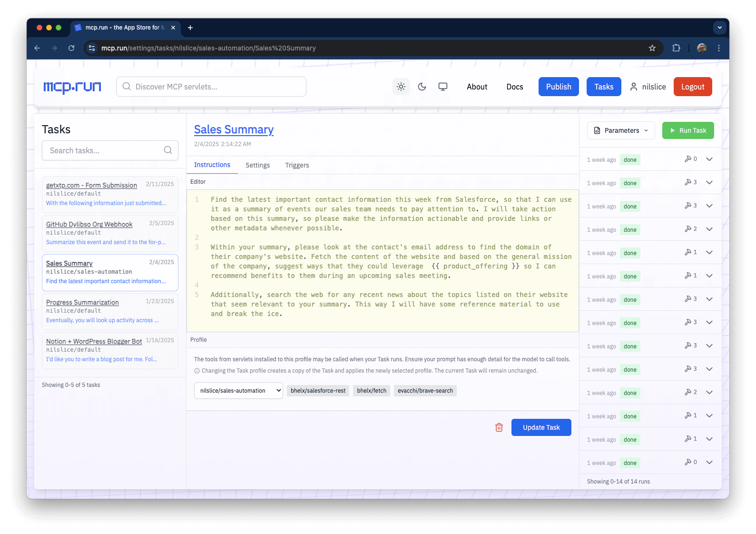The width and height of the screenshot is (756, 534).
Task: Switch to the light theme
Action: [x=401, y=87]
